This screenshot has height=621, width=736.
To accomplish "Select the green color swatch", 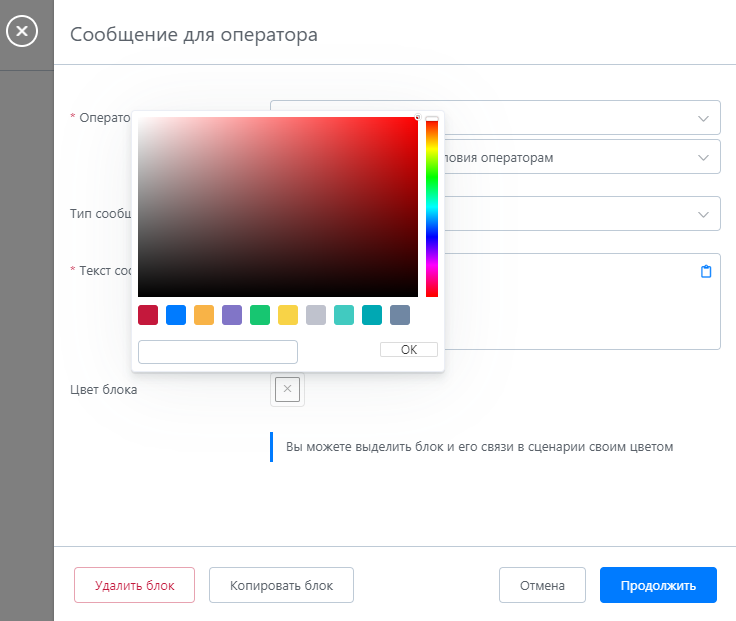I will pyautogui.click(x=260, y=315).
